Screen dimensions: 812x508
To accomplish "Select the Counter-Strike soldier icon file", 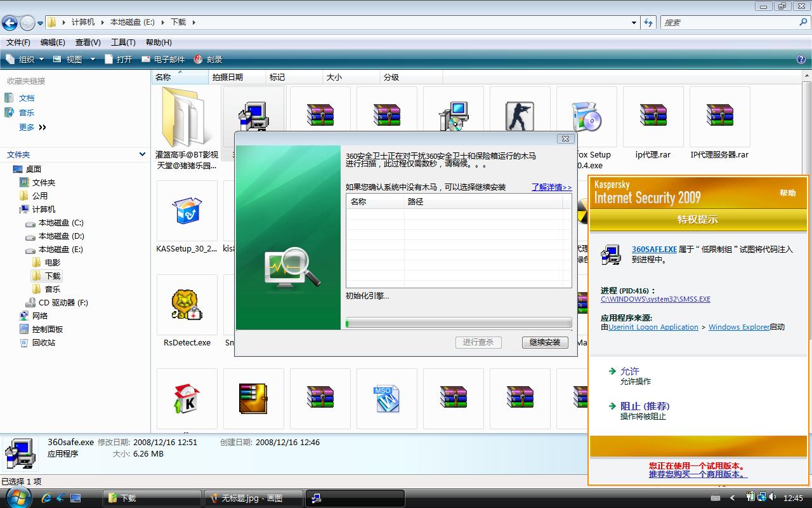I will tap(520, 117).
